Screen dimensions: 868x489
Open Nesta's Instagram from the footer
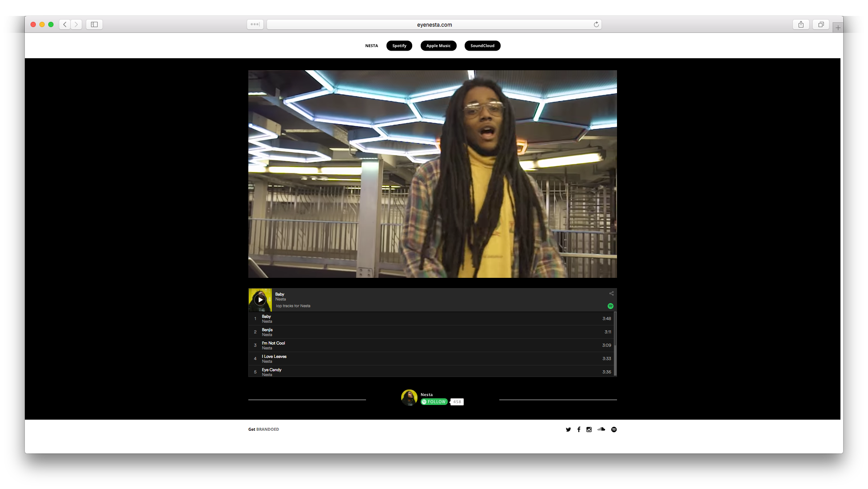589,429
